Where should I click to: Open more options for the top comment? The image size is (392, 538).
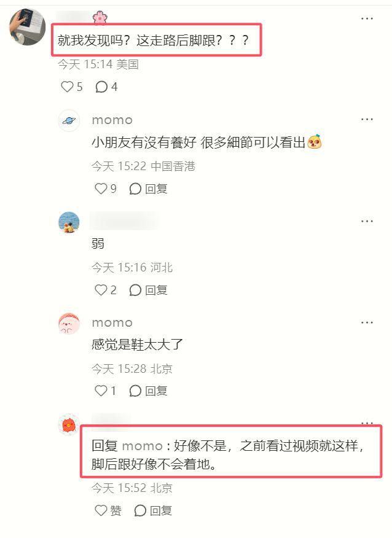tap(367, 18)
